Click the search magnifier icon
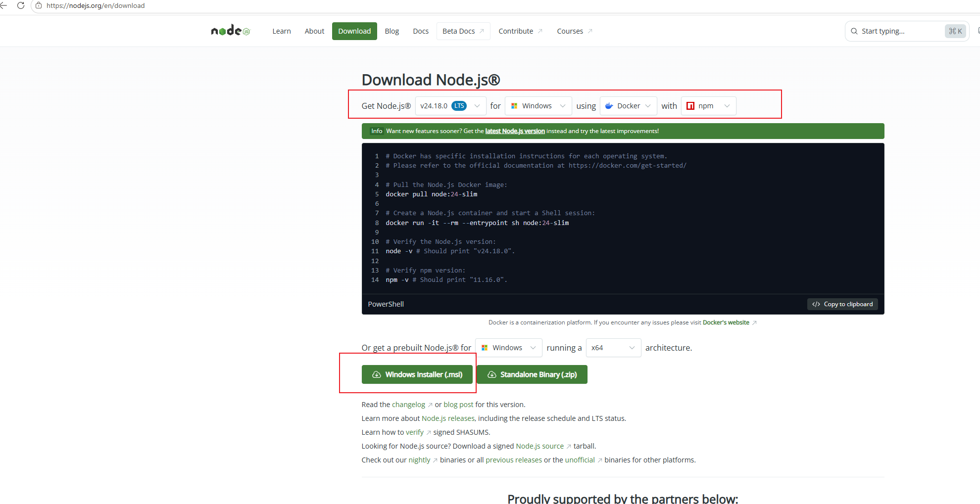Image resolution: width=980 pixels, height=504 pixels. point(854,31)
